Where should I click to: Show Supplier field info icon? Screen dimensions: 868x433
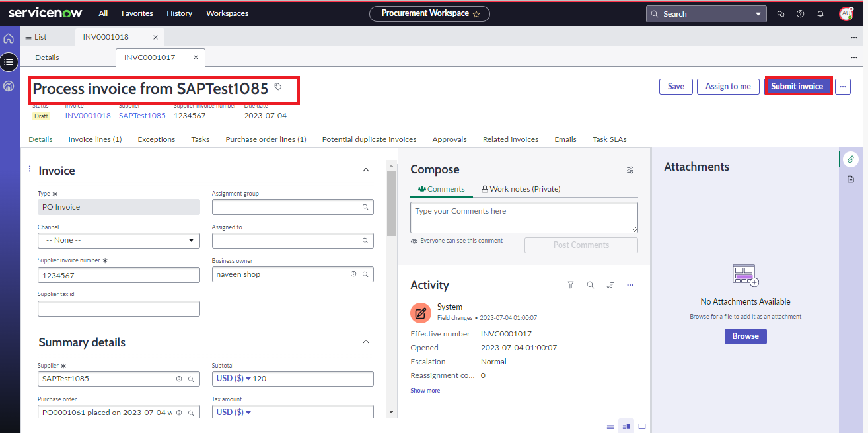(179, 379)
